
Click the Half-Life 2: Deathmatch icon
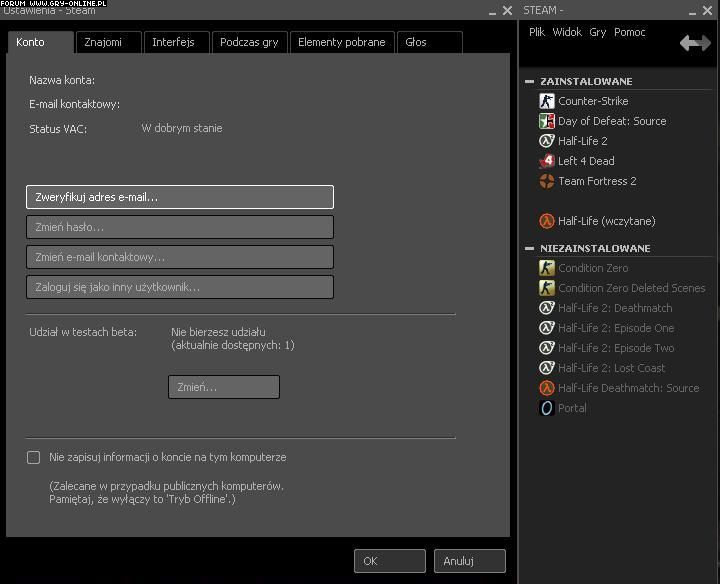pos(546,308)
